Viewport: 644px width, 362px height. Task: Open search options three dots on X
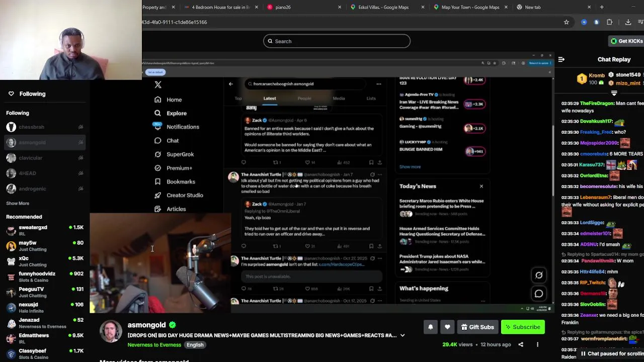pos(379,84)
